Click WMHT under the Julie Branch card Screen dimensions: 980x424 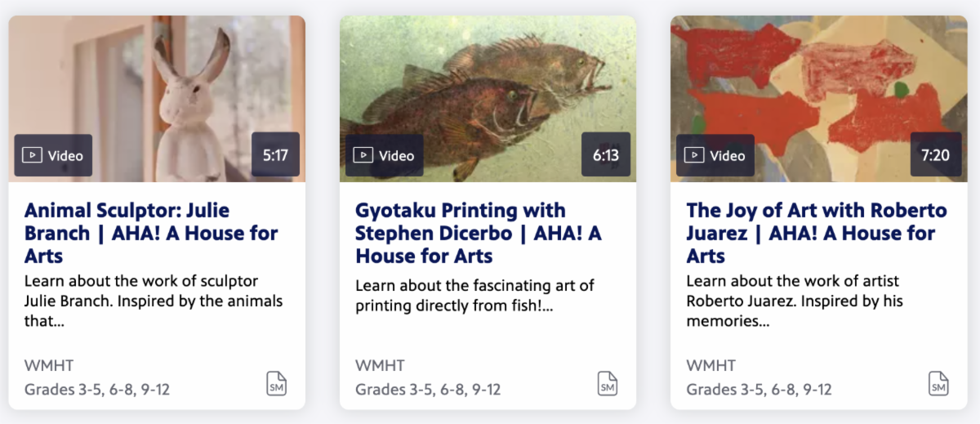(x=48, y=365)
